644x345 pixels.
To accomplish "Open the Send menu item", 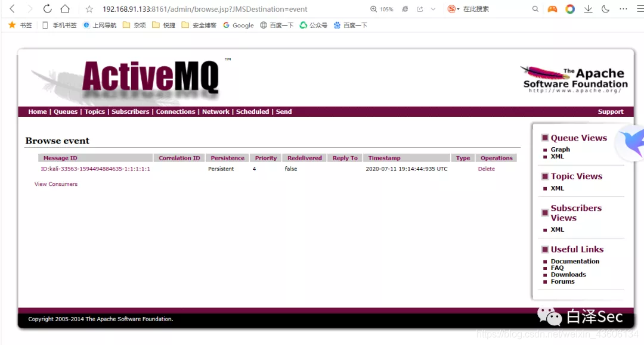I will click(283, 111).
